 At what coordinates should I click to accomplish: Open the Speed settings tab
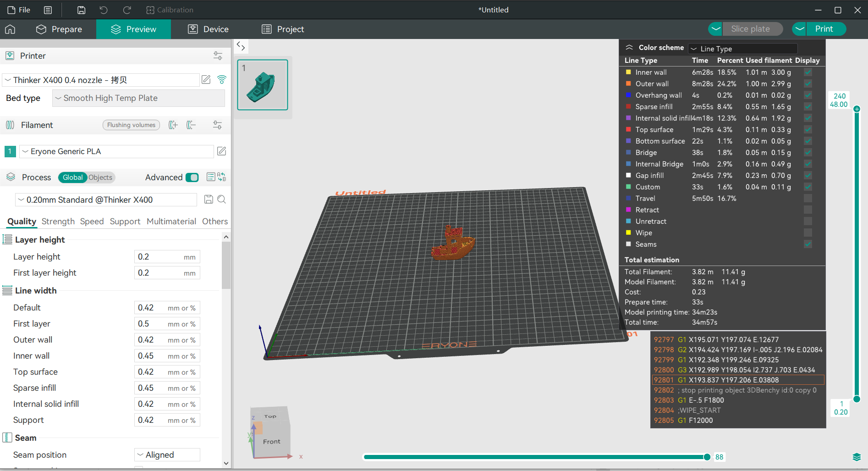(92, 222)
